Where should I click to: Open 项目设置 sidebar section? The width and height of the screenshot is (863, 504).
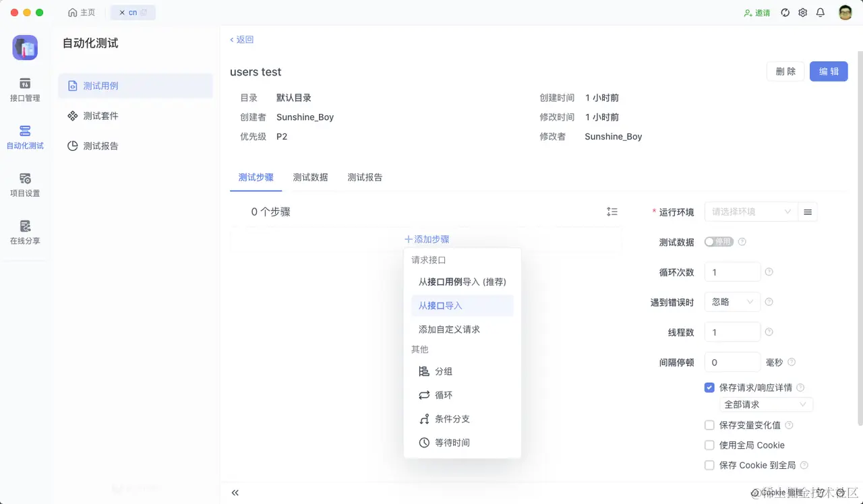[25, 185]
